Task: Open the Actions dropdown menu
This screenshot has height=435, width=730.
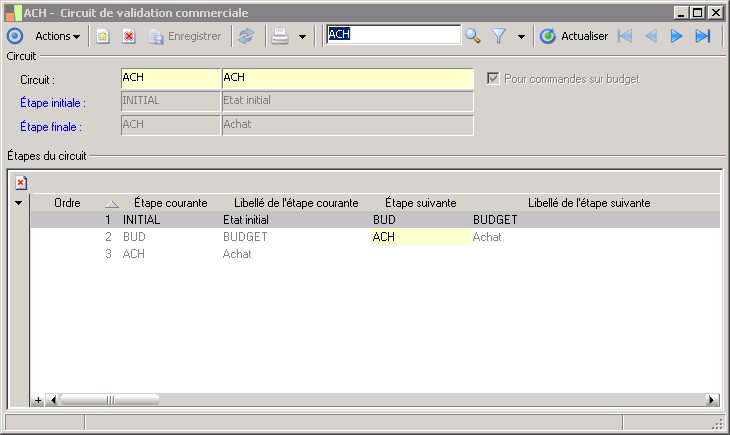Action: [x=57, y=36]
